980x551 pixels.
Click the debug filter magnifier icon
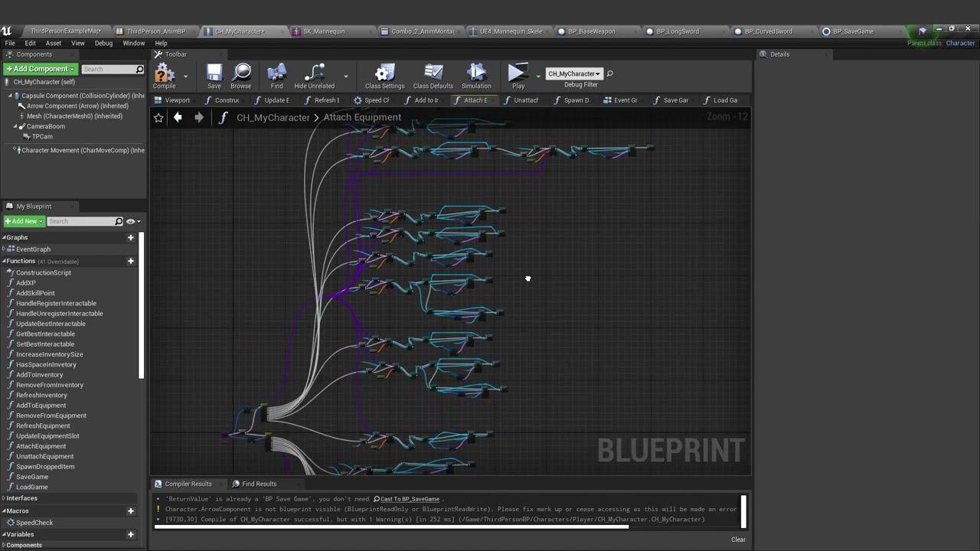coord(609,73)
